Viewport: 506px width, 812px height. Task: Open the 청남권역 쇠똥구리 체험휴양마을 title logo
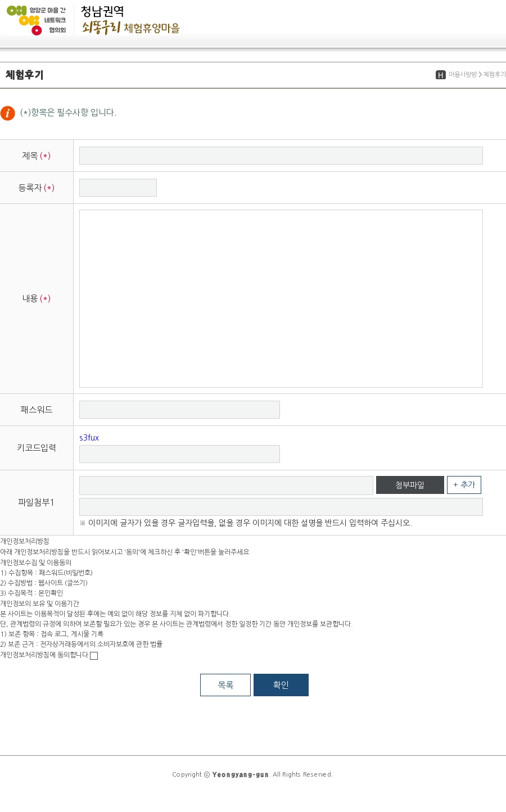coord(130,20)
